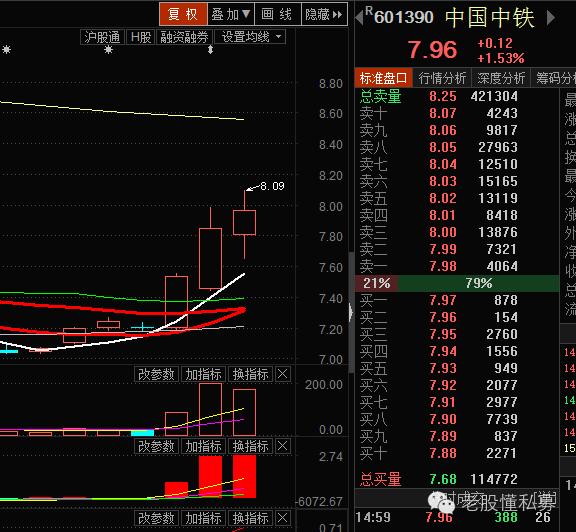576x532 pixels.
Task: Click 改参数 on the first indicator panel
Action: point(156,374)
